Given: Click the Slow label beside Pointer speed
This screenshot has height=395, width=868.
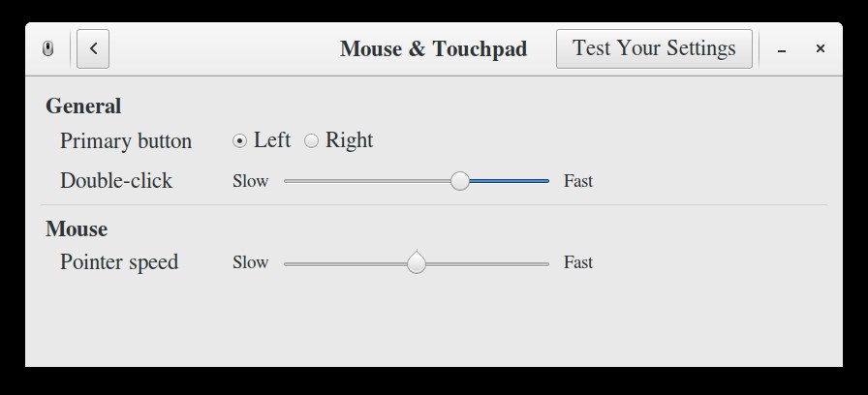Looking at the screenshot, I should pyautogui.click(x=250, y=262).
